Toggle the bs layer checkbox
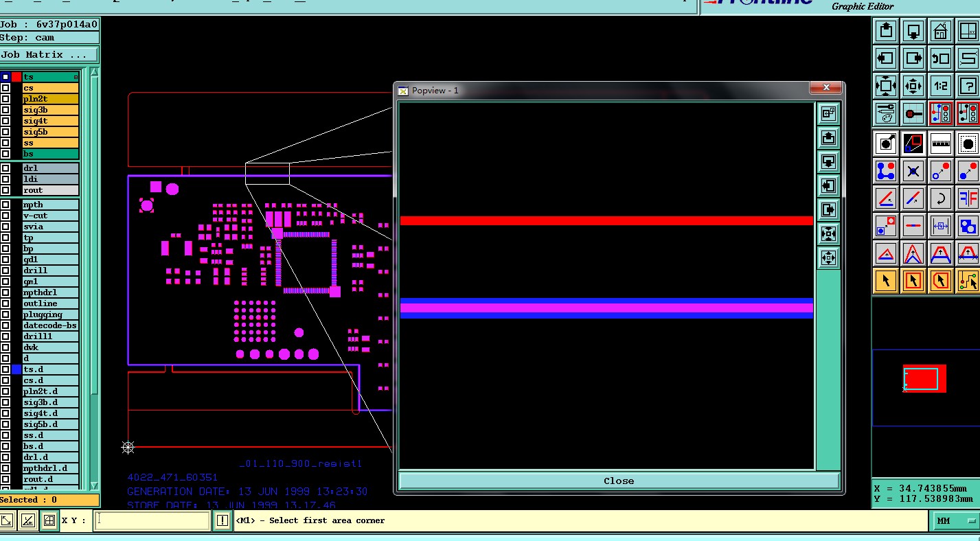Image resolution: width=980 pixels, height=541 pixels. point(5,154)
